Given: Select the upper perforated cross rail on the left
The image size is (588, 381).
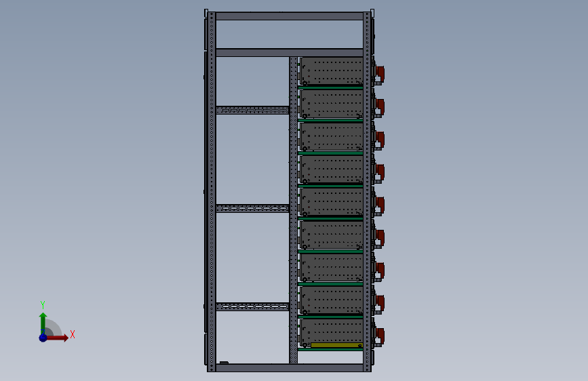Looking at the screenshot, I should 252,111.
